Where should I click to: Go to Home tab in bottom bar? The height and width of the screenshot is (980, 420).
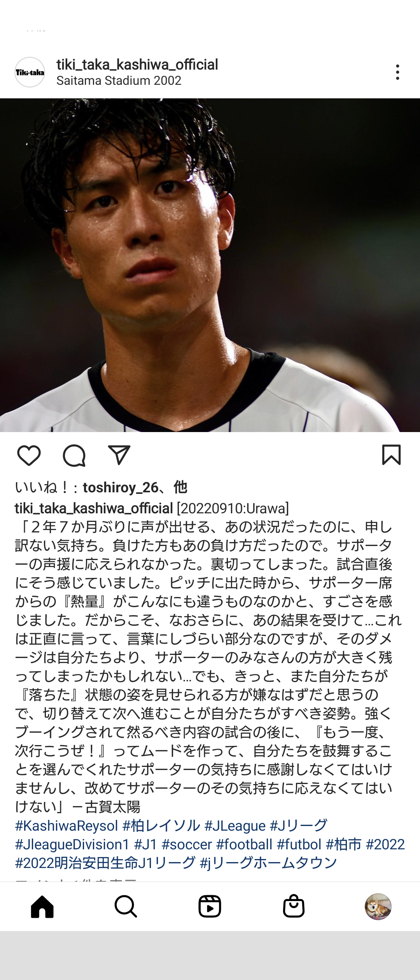pos(42,906)
